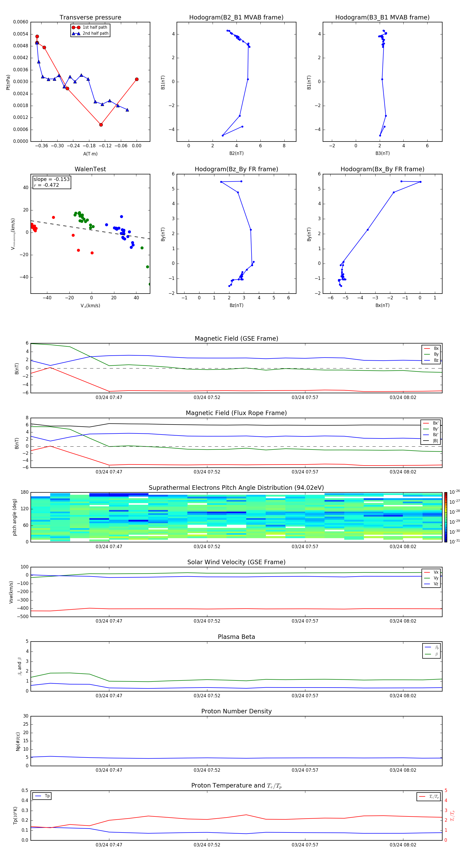The image size is (473, 868).
Task: Click the '10^-26' colorbar label
Action: point(455,492)
